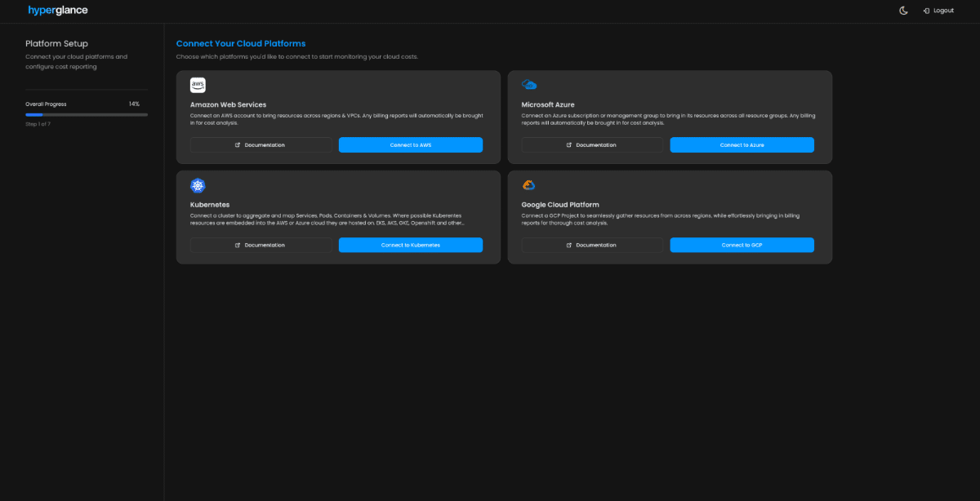The width and height of the screenshot is (980, 501).
Task: Click the Kubernetes card title
Action: [x=210, y=205]
